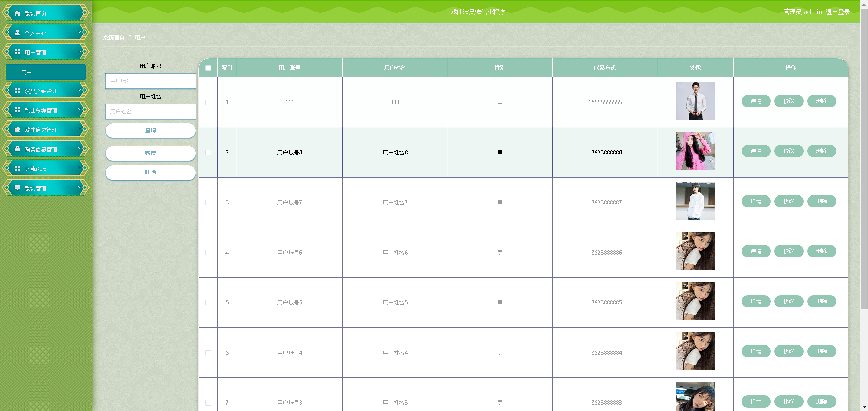Viewport: 868px width, 411px height.
Task: Tick the checkbox for row 1 (user 111)
Action: point(208,102)
